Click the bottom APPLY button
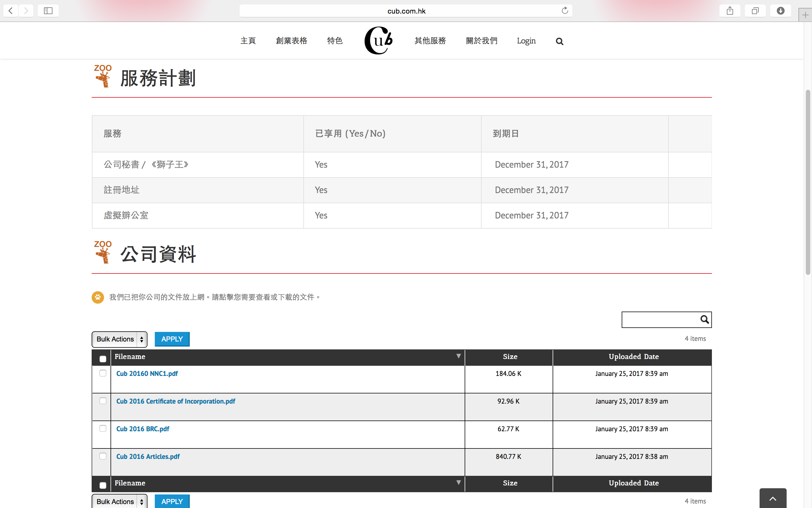The width and height of the screenshot is (812, 508). pos(172,501)
